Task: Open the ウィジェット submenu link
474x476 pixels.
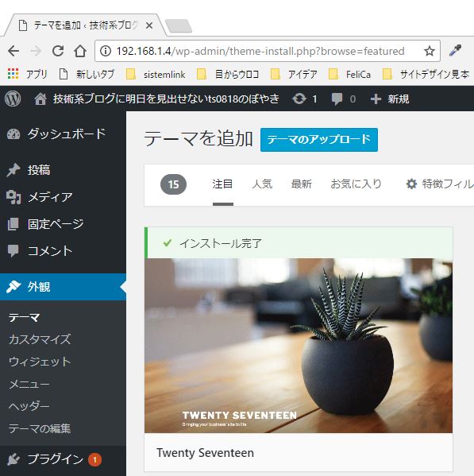Action: pos(40,362)
